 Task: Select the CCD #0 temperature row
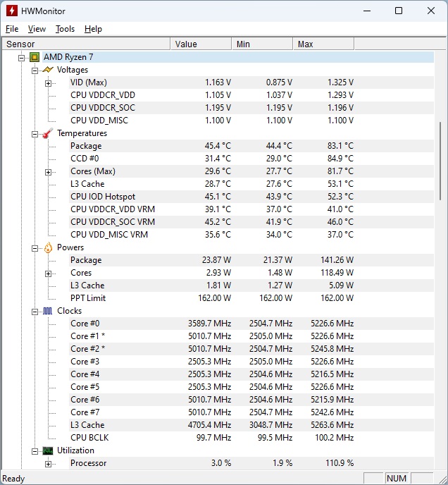251,159
